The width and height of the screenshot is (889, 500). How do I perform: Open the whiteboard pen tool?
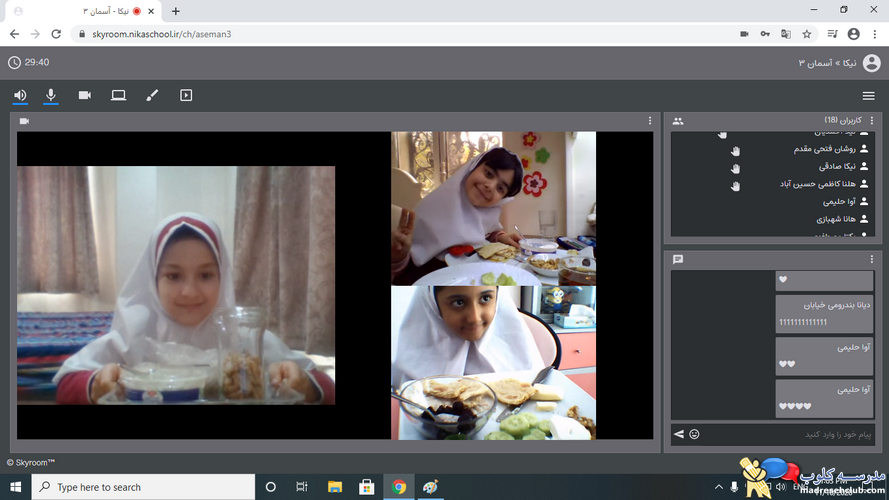pyautogui.click(x=152, y=95)
